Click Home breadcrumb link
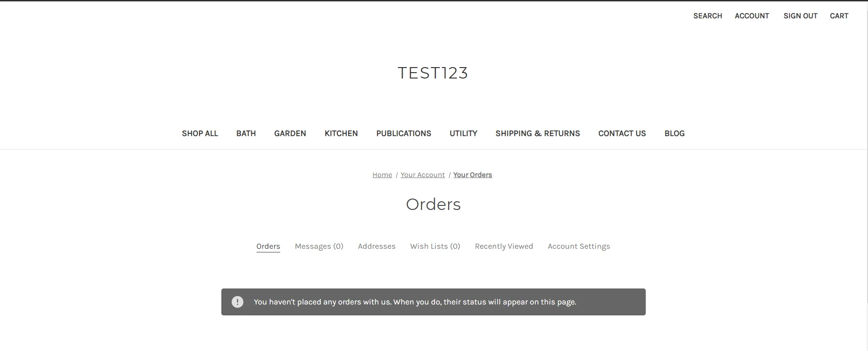 click(382, 175)
